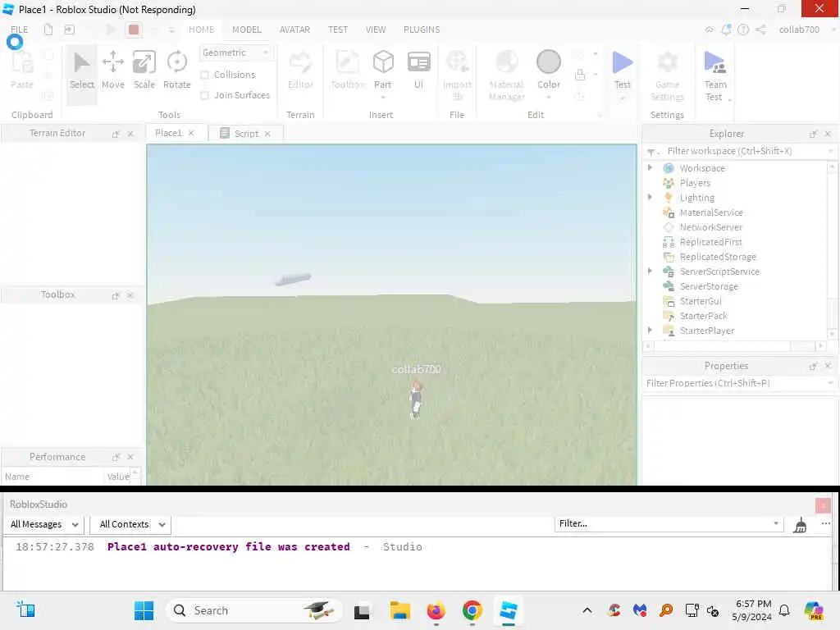840x630 pixels.
Task: Open the notifications bell in title ribbon
Action: point(726,30)
